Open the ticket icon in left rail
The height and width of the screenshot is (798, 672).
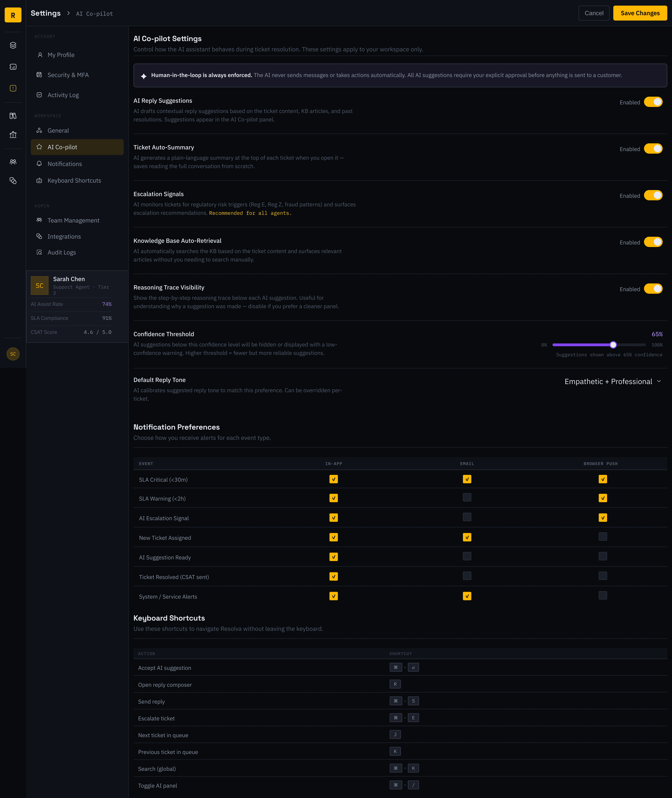[13, 67]
